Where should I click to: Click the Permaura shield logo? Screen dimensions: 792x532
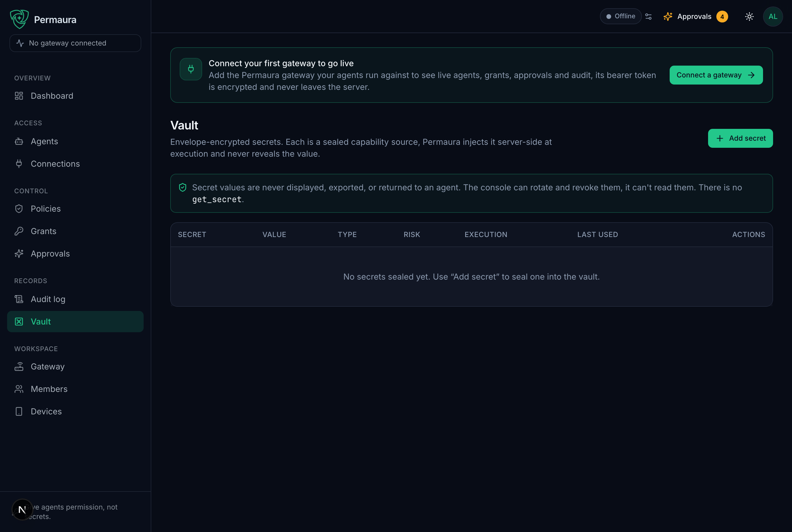click(19, 19)
